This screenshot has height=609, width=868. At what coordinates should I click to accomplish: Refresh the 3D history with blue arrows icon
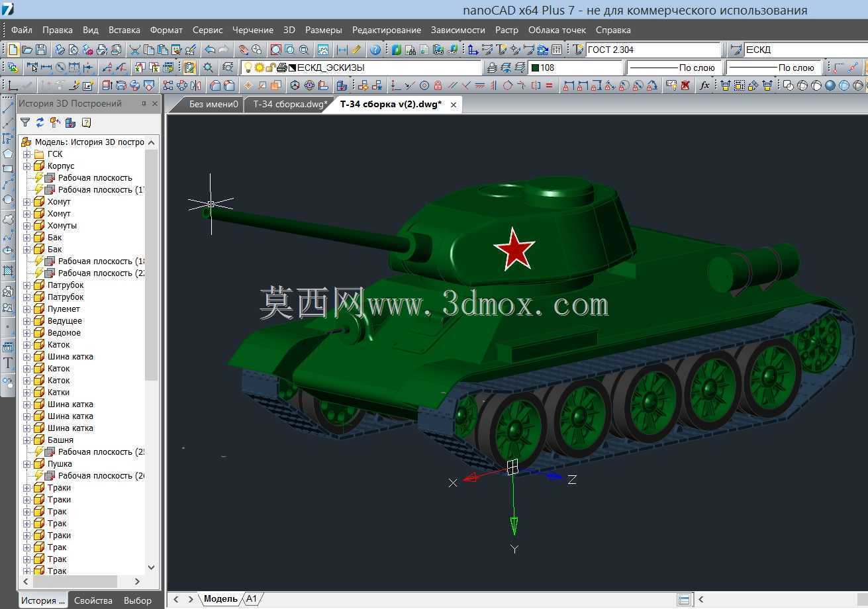pyautogui.click(x=40, y=122)
